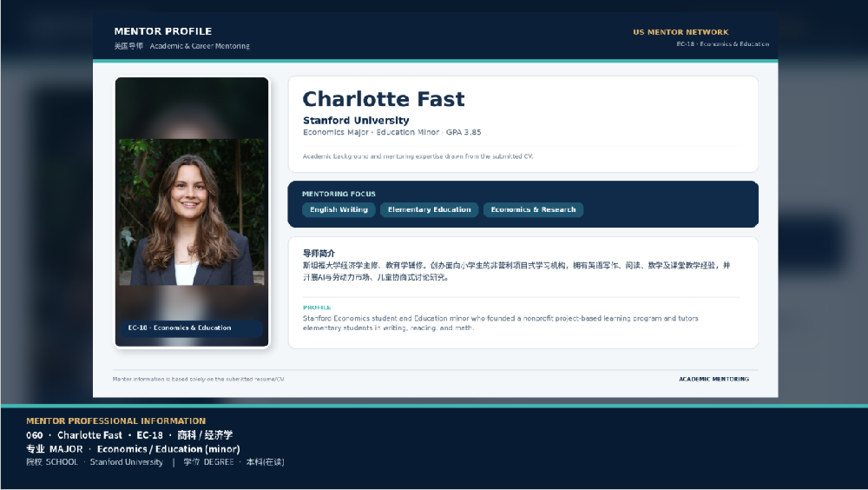Click the Stanford Economics student profile paragraph

[501, 323]
